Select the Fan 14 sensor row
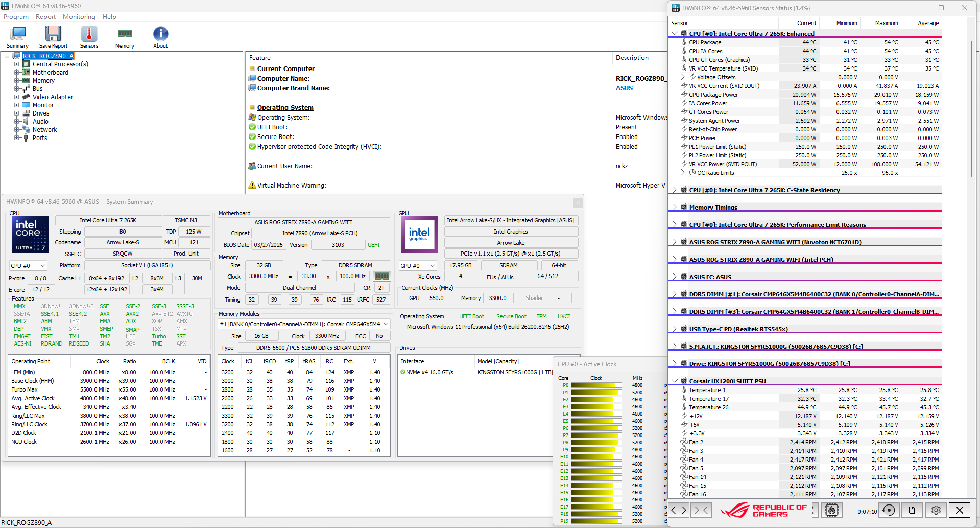The width and height of the screenshot is (980, 528). click(811, 477)
